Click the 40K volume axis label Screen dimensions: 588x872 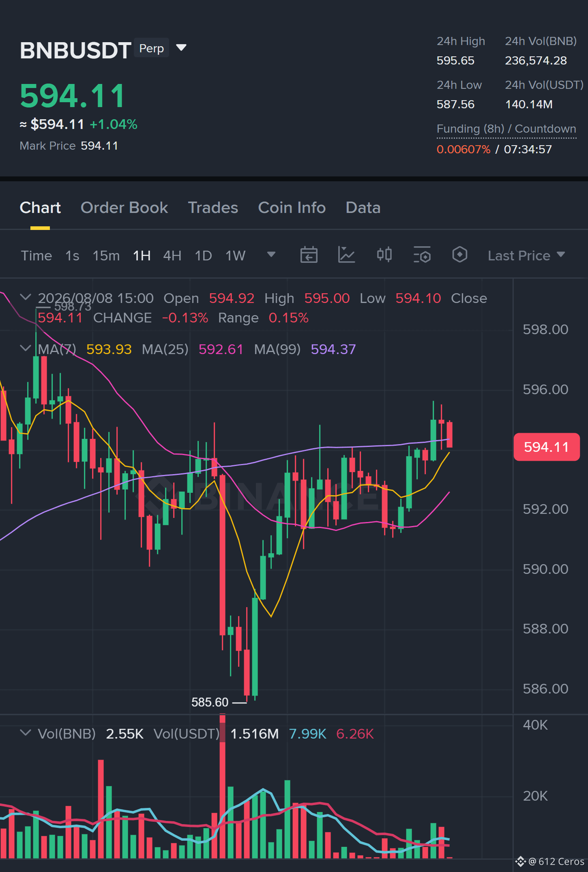point(535,725)
